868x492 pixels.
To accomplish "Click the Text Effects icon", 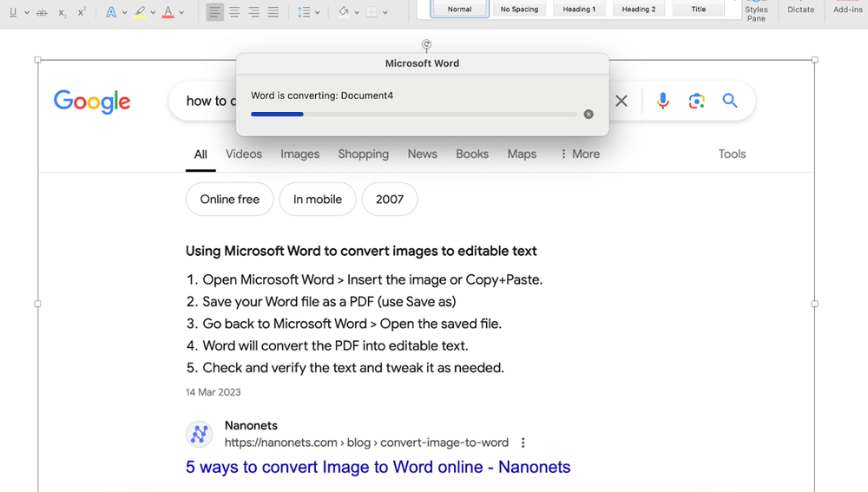I will pyautogui.click(x=111, y=12).
